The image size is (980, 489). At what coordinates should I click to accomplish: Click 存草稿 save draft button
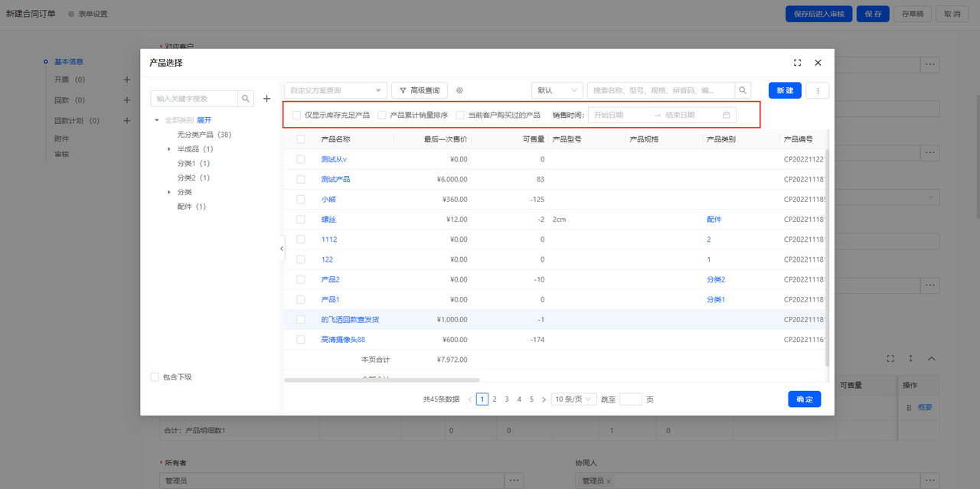tap(911, 14)
